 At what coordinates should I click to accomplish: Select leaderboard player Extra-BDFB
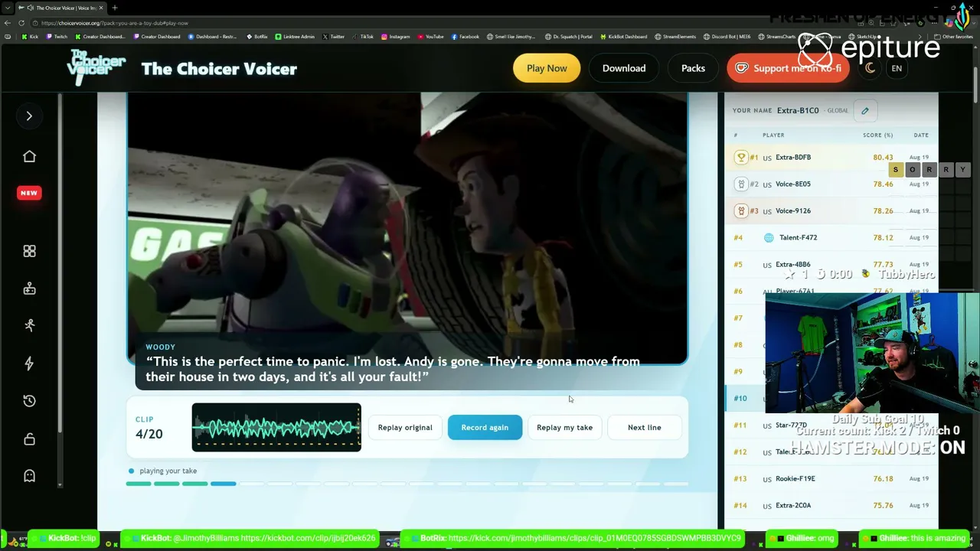pyautogui.click(x=793, y=158)
